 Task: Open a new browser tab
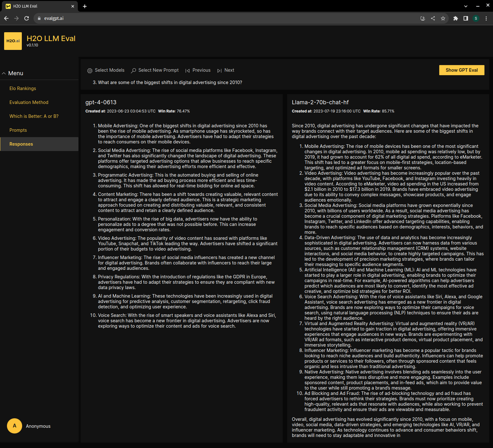(85, 6)
